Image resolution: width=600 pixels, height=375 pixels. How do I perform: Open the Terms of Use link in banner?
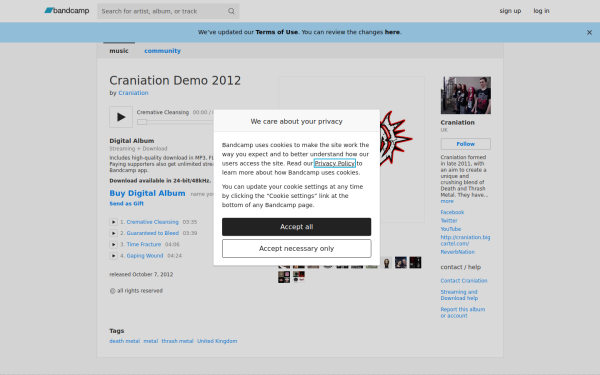tap(276, 32)
